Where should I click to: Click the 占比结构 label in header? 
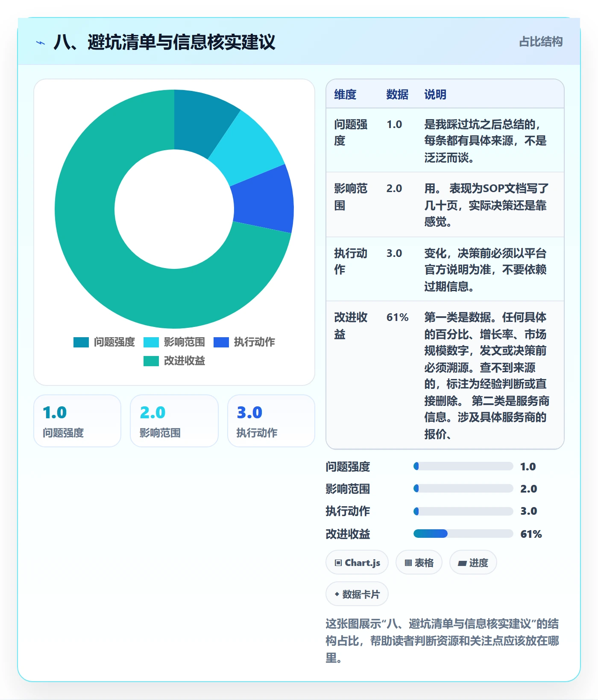click(x=541, y=41)
